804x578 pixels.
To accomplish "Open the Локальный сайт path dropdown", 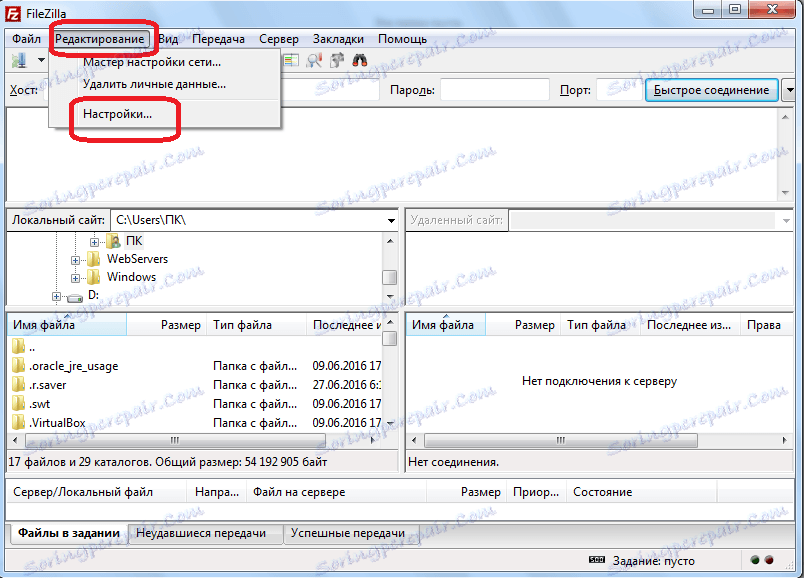I will point(391,221).
